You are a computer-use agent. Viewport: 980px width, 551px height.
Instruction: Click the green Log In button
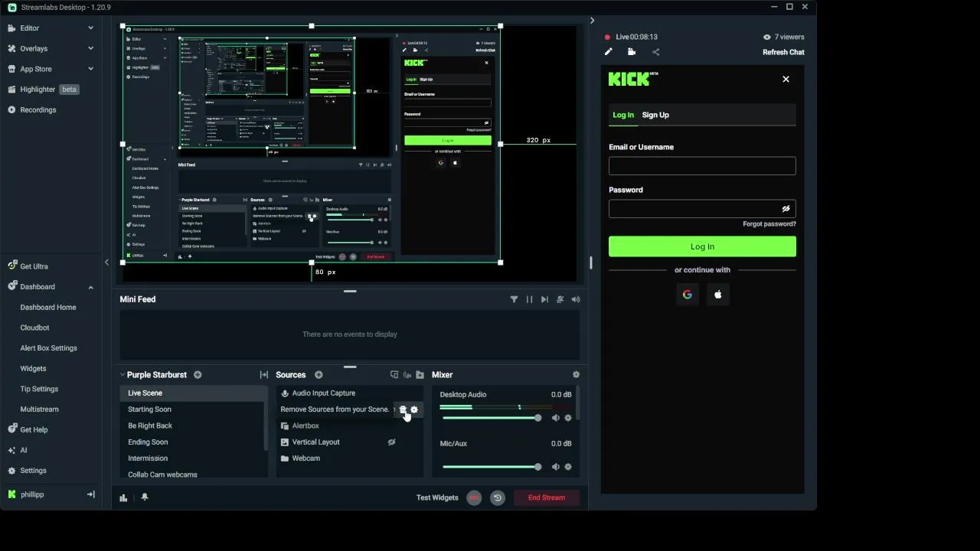702,246
